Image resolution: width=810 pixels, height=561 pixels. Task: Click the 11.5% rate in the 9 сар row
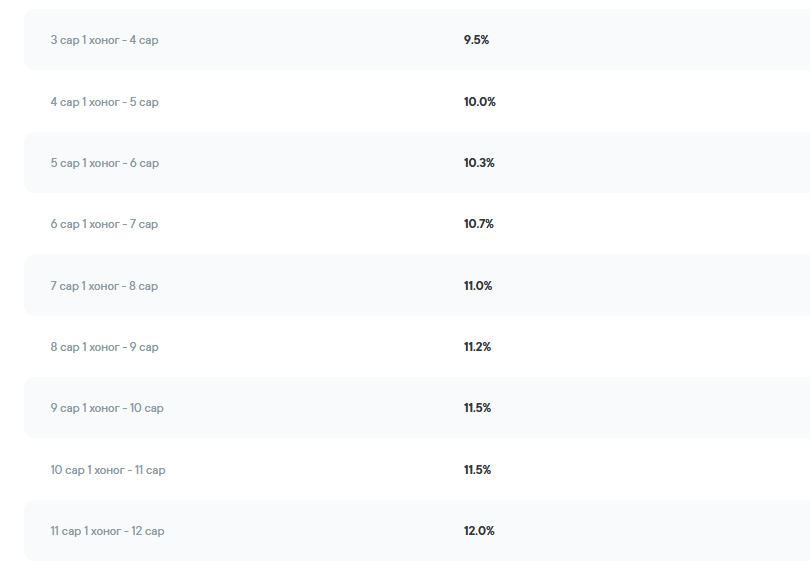pos(477,408)
